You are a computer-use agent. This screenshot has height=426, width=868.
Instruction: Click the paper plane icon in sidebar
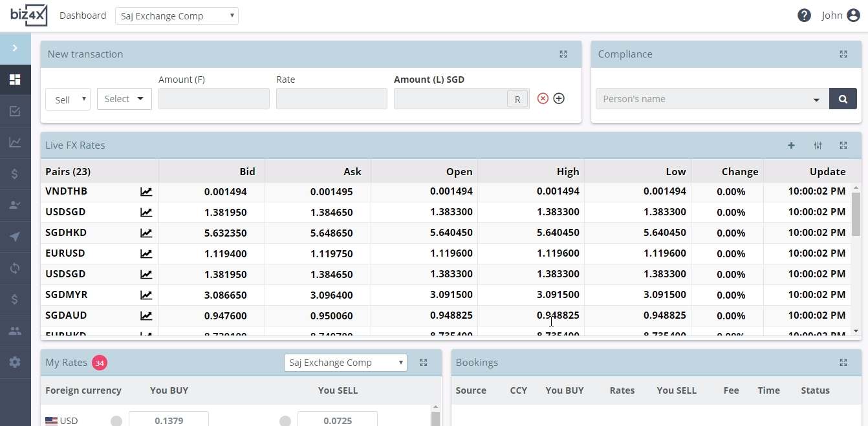tap(15, 237)
